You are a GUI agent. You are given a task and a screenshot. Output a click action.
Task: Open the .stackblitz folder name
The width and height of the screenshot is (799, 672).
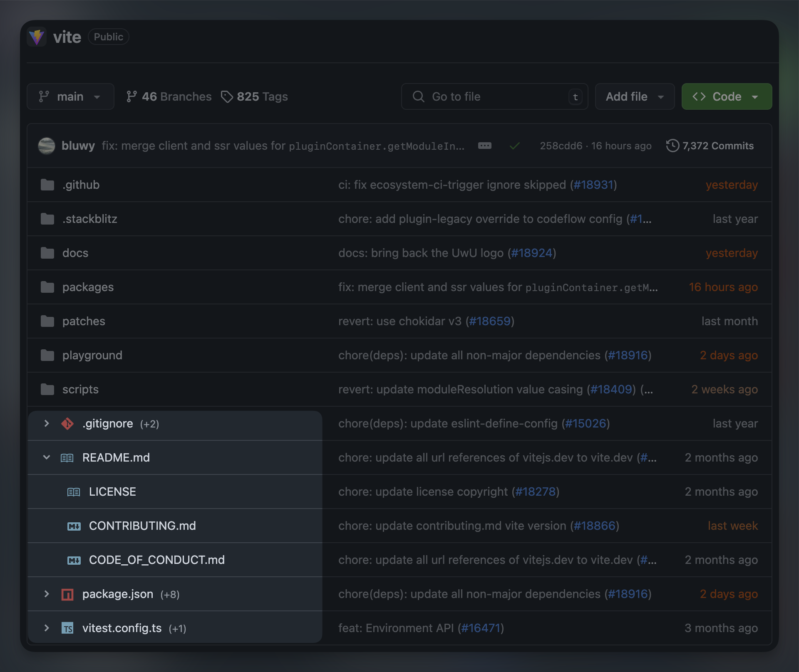tap(90, 219)
